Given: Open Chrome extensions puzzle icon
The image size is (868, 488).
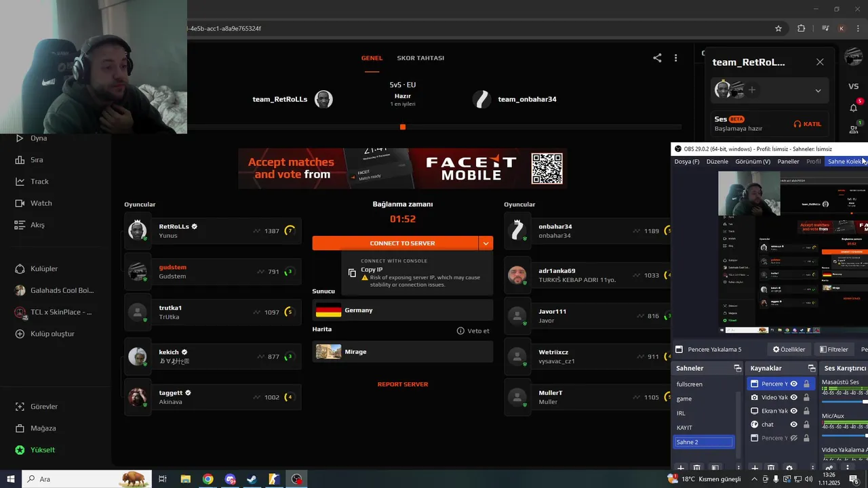Looking at the screenshot, I should (x=802, y=28).
